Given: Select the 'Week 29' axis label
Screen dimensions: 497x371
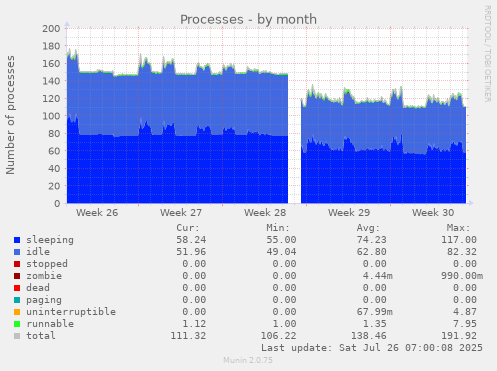Looking at the screenshot, I should tap(349, 213).
